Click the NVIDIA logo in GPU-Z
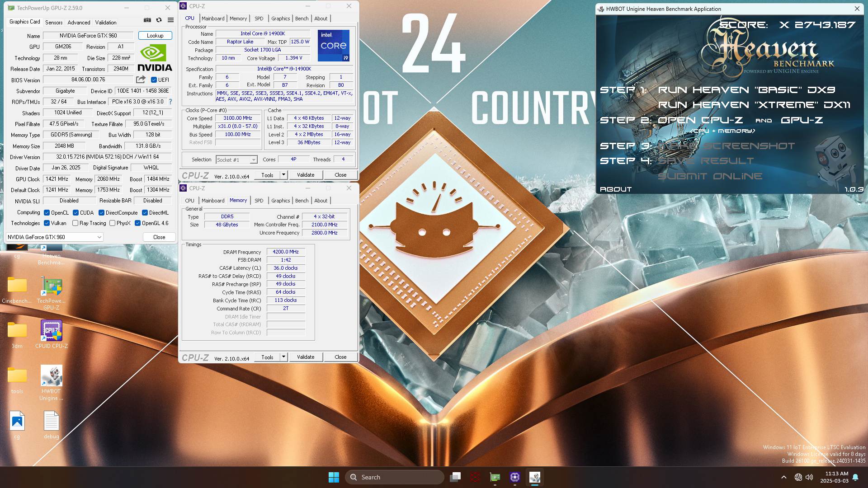868x488 pixels. (x=155, y=58)
